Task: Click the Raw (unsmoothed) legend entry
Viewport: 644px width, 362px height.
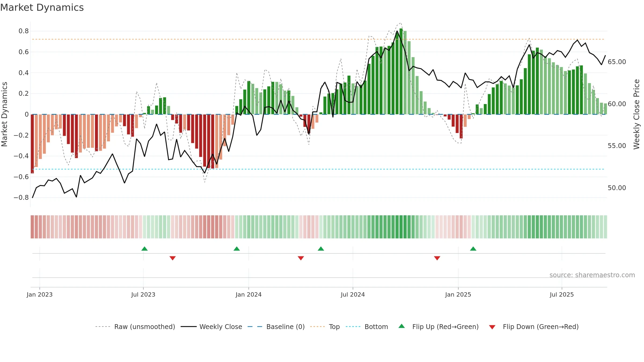Action: [x=135, y=327]
